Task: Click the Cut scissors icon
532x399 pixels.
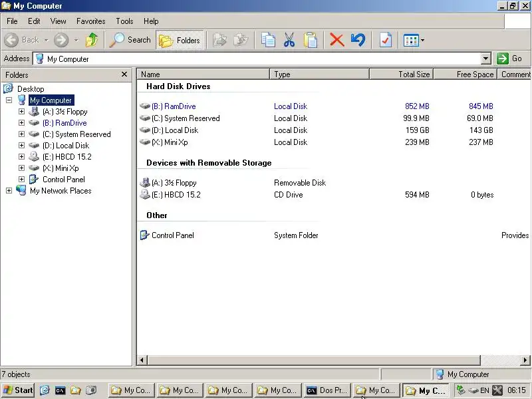Action: point(289,40)
